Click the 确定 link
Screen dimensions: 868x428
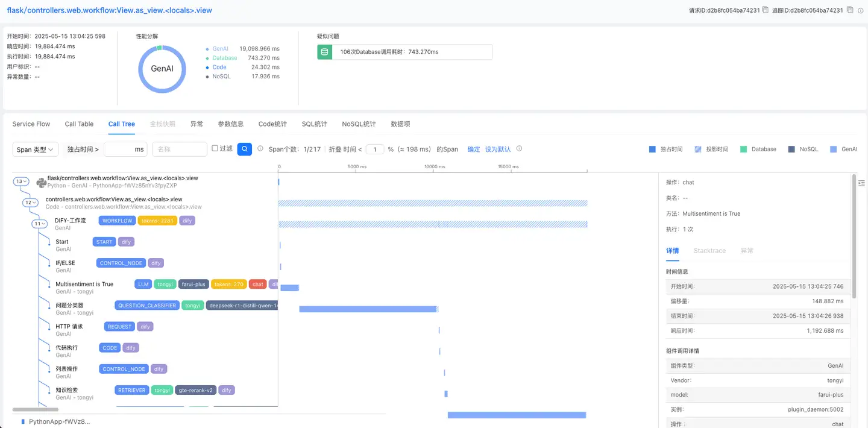coord(474,149)
